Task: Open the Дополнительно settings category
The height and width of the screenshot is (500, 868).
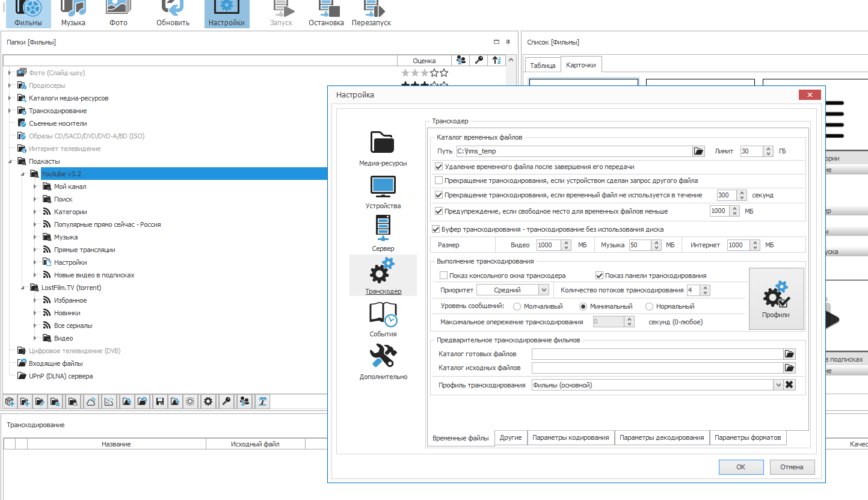Action: coord(383,362)
